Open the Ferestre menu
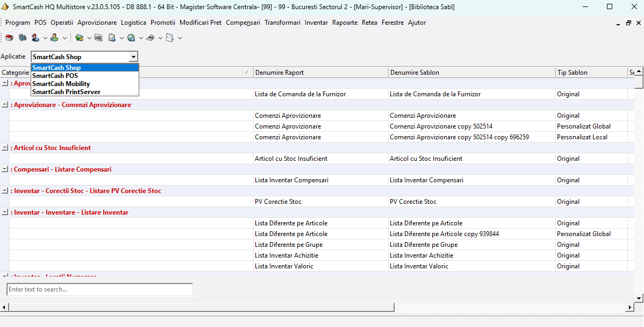Screen dimensions: 644x327 point(392,23)
